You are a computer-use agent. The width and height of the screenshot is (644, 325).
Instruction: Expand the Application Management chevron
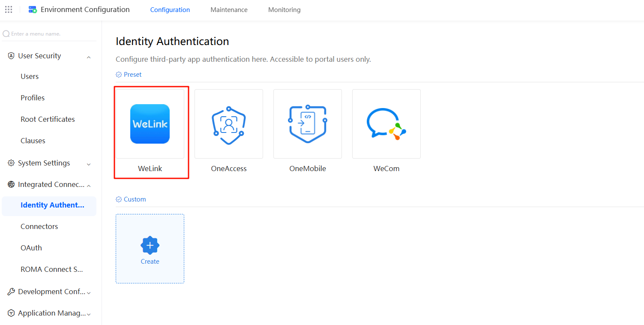pyautogui.click(x=89, y=314)
